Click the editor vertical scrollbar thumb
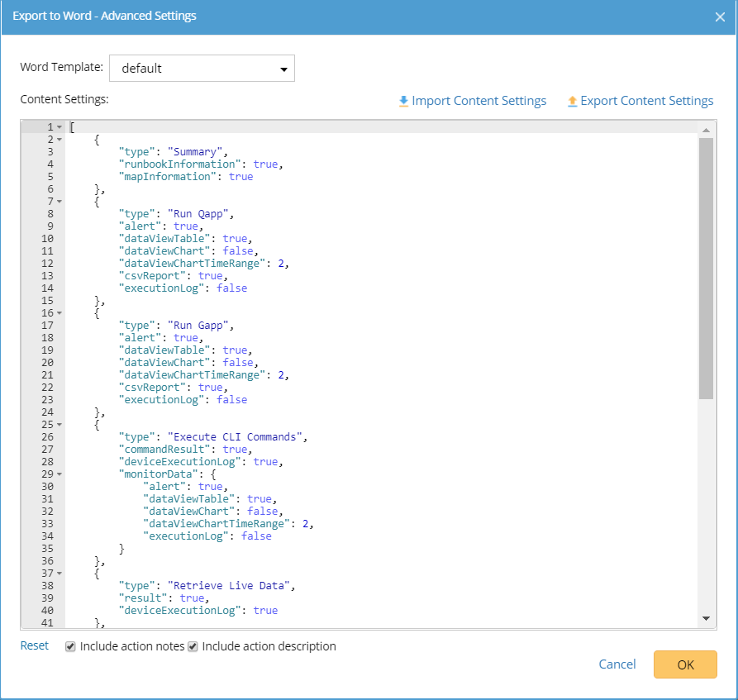 coord(706,269)
